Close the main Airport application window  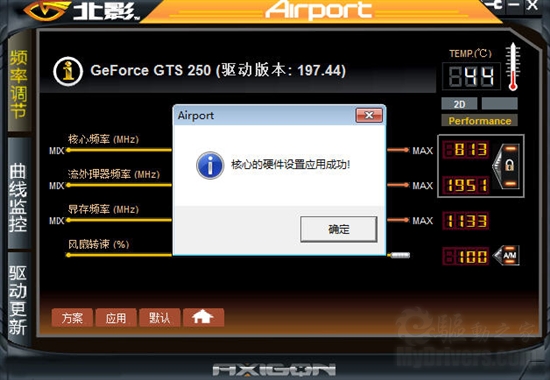coord(532,5)
